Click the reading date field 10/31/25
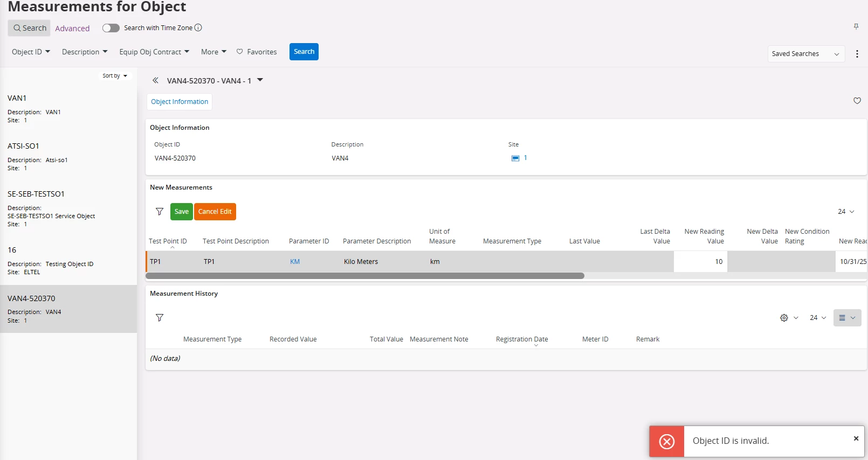The width and height of the screenshot is (868, 460). [x=852, y=262]
